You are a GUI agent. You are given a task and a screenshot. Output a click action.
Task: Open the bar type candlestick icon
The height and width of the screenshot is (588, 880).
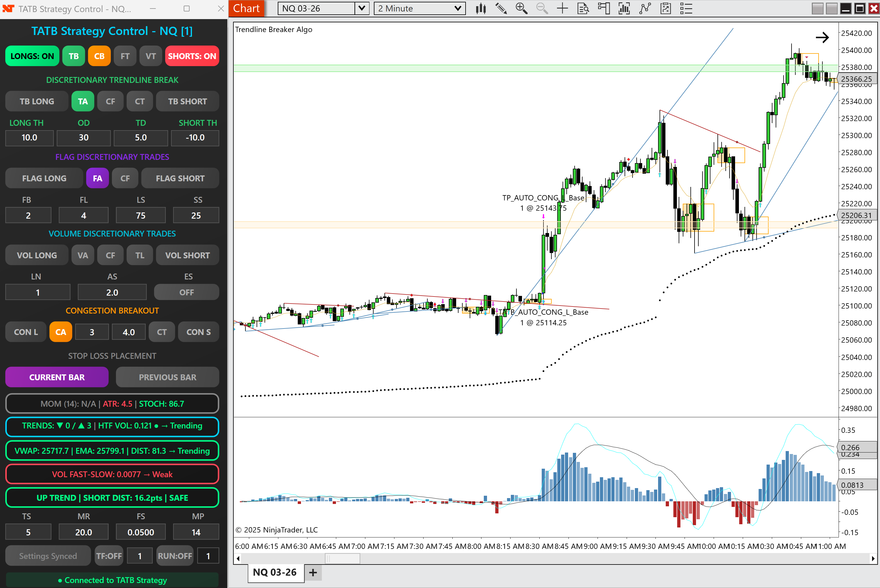[481, 8]
